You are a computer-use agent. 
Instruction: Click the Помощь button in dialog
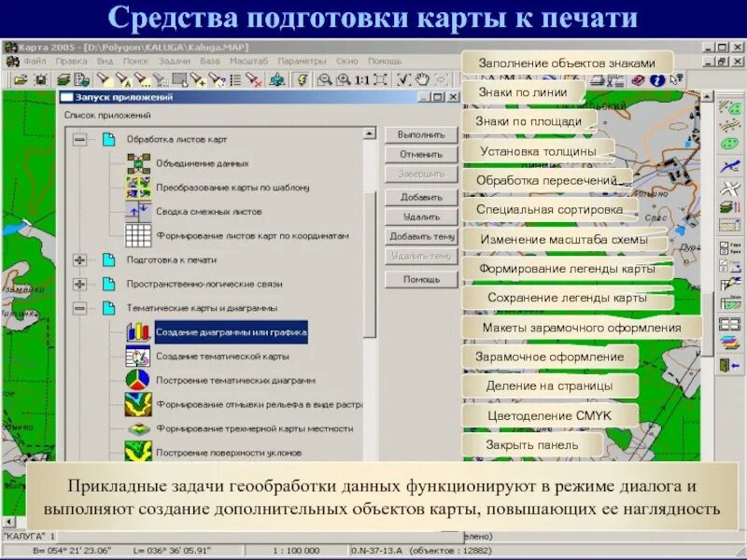click(421, 279)
